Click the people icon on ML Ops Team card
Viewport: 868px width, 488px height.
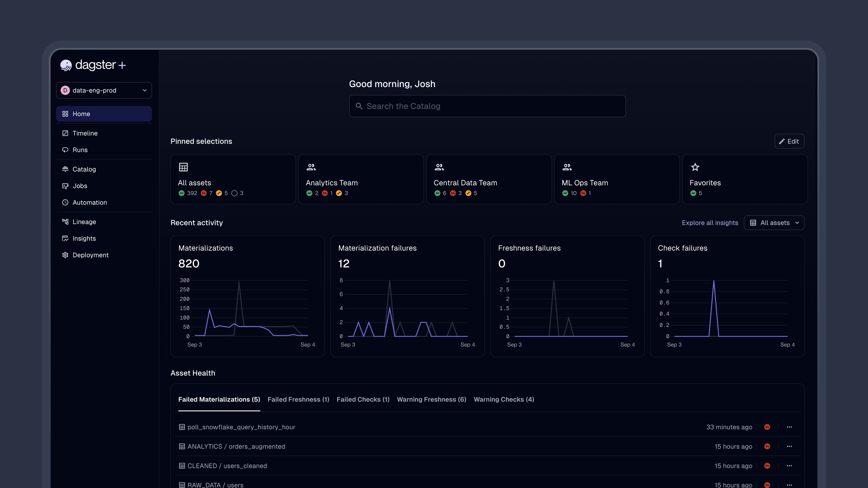567,167
